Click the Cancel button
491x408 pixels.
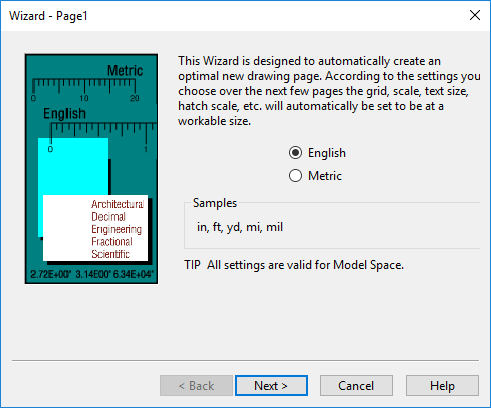tap(356, 386)
